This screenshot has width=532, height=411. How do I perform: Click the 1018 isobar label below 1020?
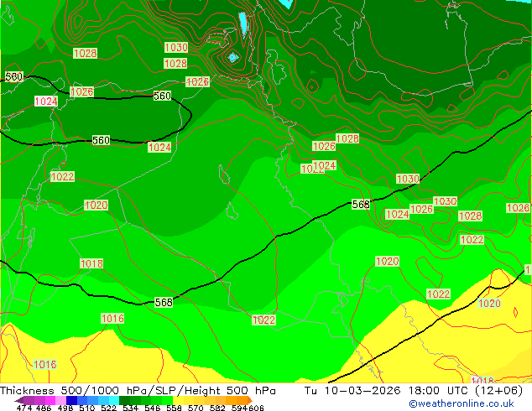click(91, 263)
